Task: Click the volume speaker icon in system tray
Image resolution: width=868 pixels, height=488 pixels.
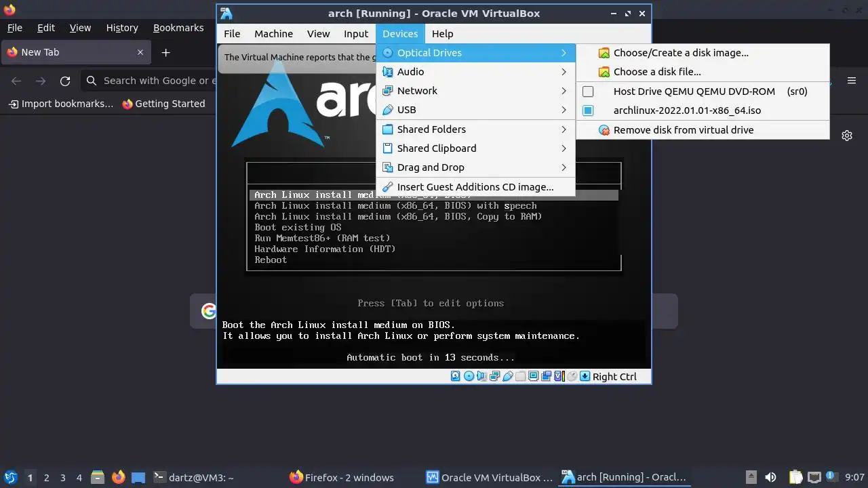Action: click(770, 478)
